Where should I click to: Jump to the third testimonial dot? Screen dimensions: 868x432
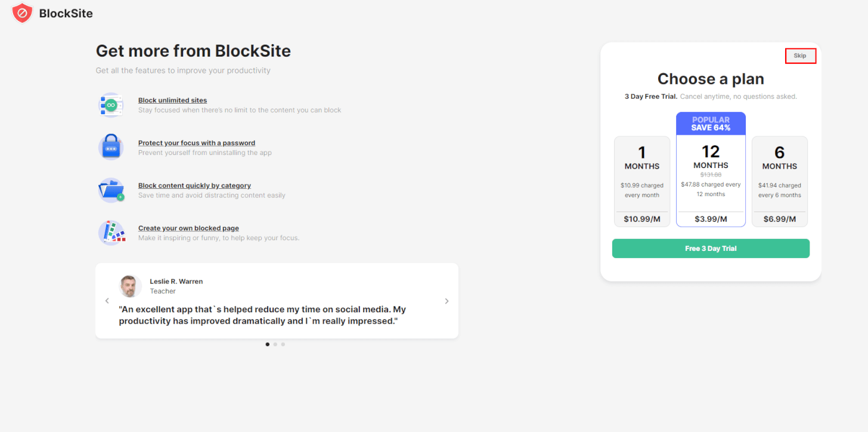coord(283,344)
